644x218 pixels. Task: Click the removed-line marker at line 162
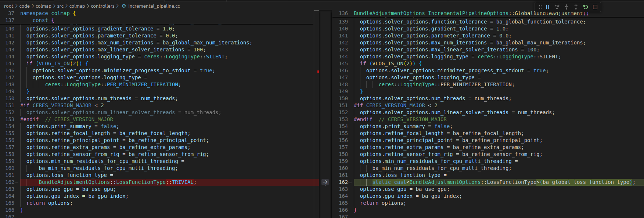tap(17, 182)
